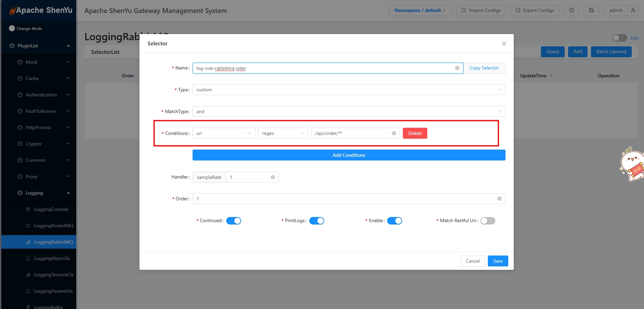This screenshot has height=309, width=644.
Task: Close the Selector dialog with X icon
Action: click(x=504, y=44)
